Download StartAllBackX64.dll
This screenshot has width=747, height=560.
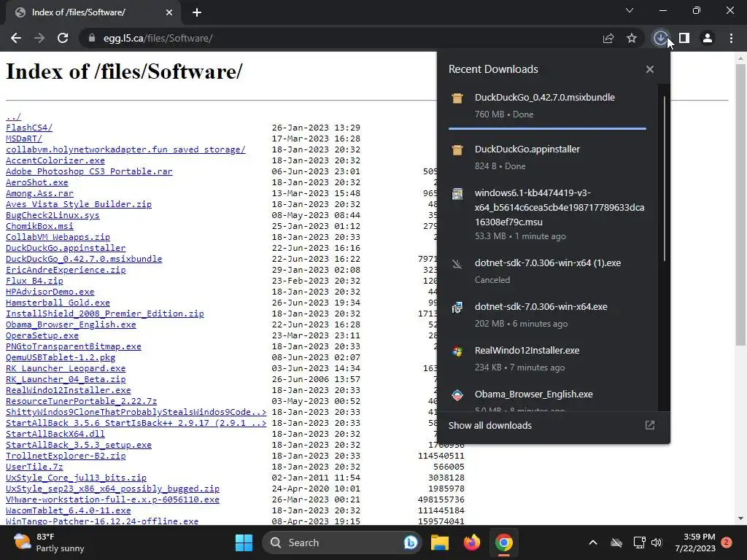click(x=55, y=435)
